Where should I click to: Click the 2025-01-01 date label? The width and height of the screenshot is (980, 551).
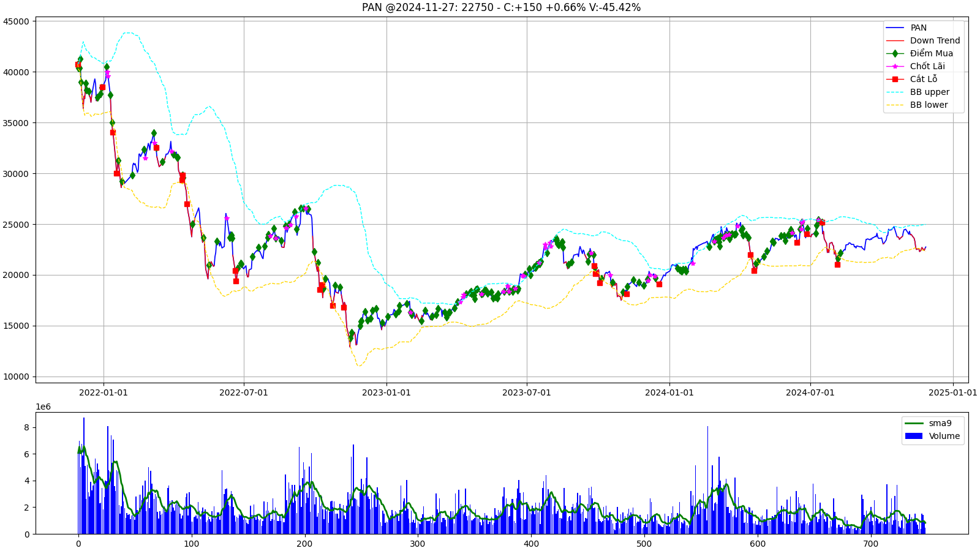coord(953,392)
